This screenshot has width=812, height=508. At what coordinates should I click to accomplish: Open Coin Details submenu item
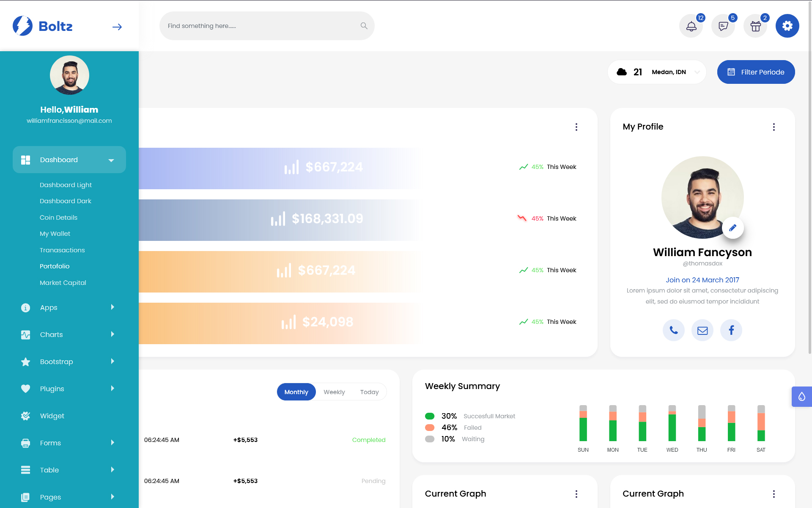(x=58, y=218)
